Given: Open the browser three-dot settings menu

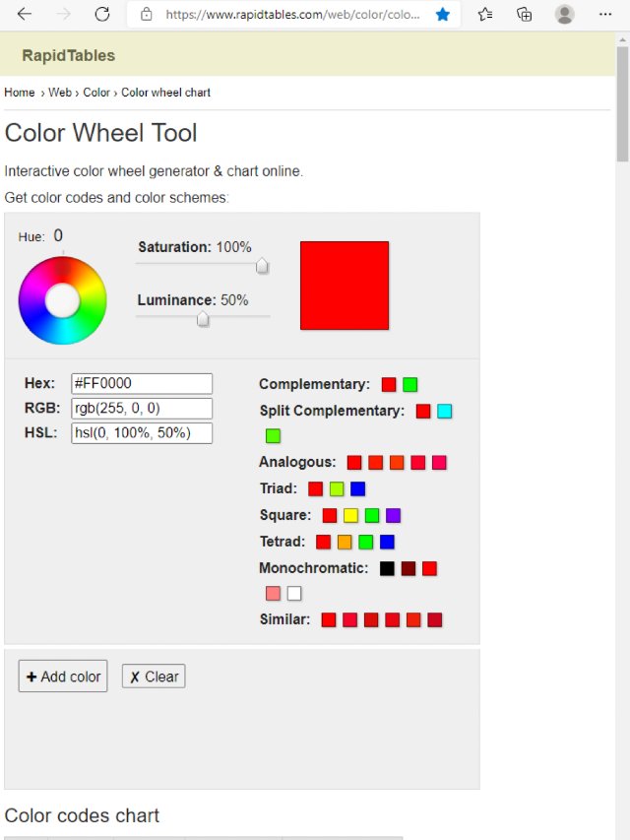Looking at the screenshot, I should (x=606, y=15).
